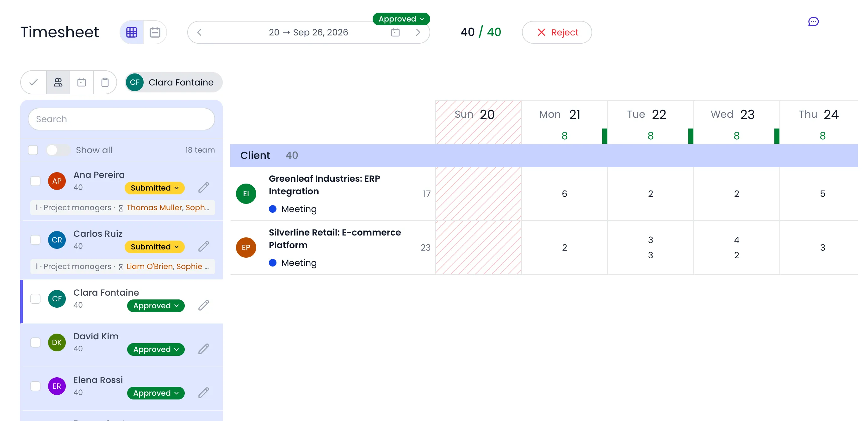Screen dimensions: 868x421
Task: Check David Kim's checkbox
Action: coord(35,342)
